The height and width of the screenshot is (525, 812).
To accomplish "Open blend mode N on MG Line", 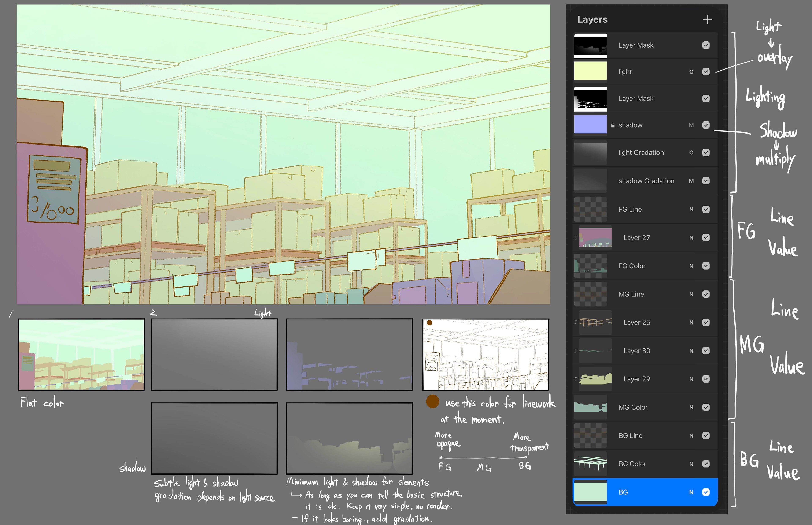I will (691, 294).
